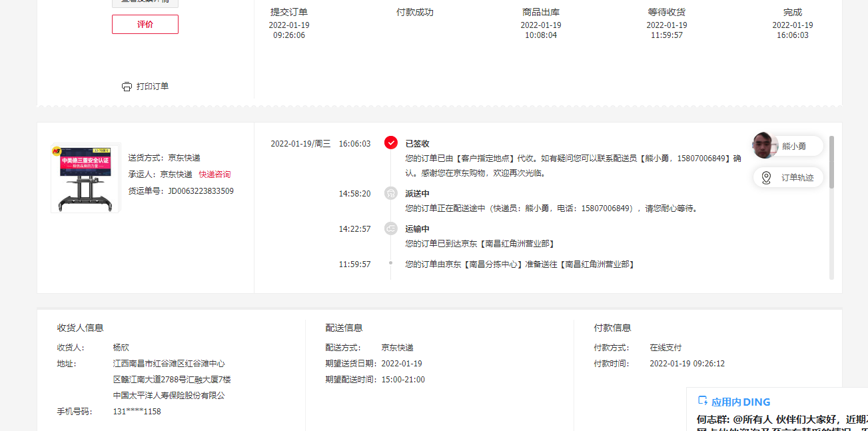The height and width of the screenshot is (431, 868).
Task: Click phone number 131****1158
Action: [x=137, y=412]
